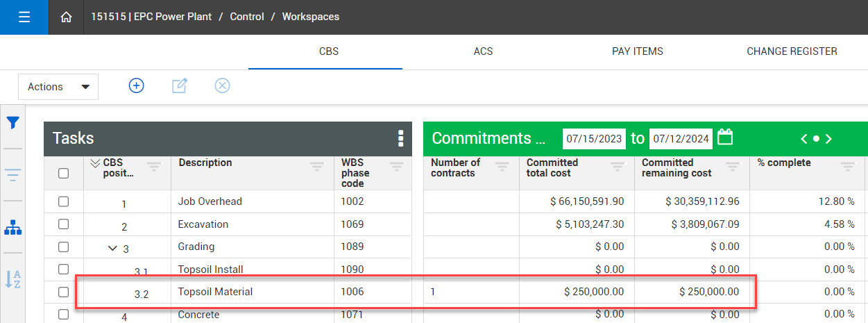Click the Workspaces breadcrumb link

click(x=310, y=17)
